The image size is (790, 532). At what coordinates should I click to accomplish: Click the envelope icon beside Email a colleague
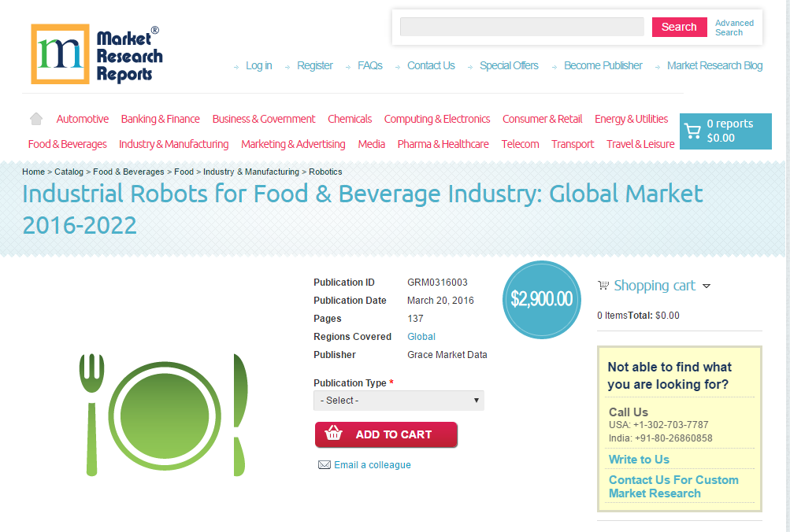[x=324, y=464]
